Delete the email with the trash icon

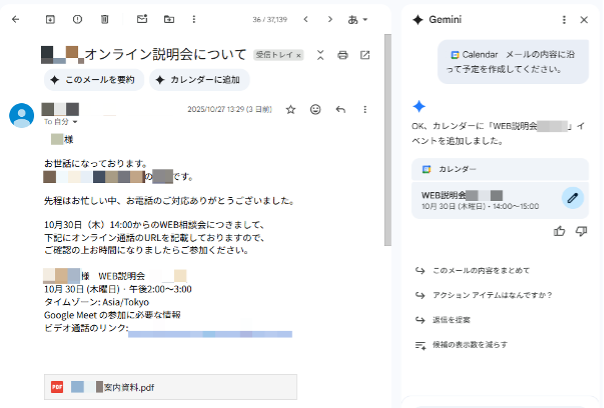tap(105, 19)
